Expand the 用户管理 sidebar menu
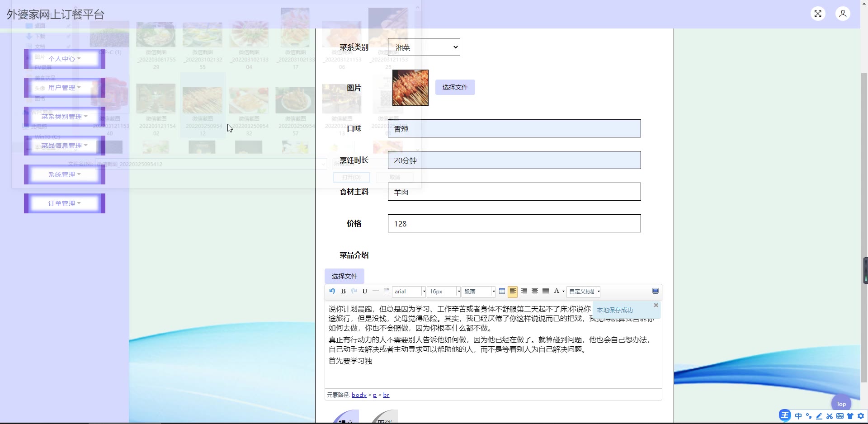This screenshot has width=868, height=424. coord(64,88)
